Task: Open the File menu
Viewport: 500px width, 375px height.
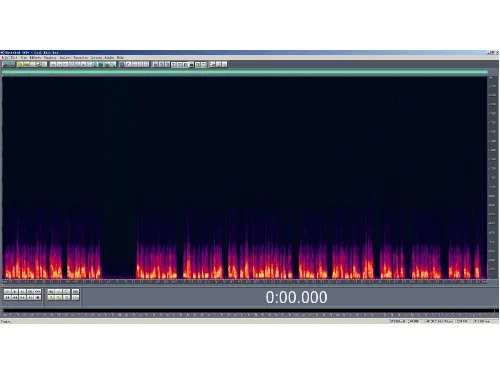Action: pyautogui.click(x=6, y=58)
